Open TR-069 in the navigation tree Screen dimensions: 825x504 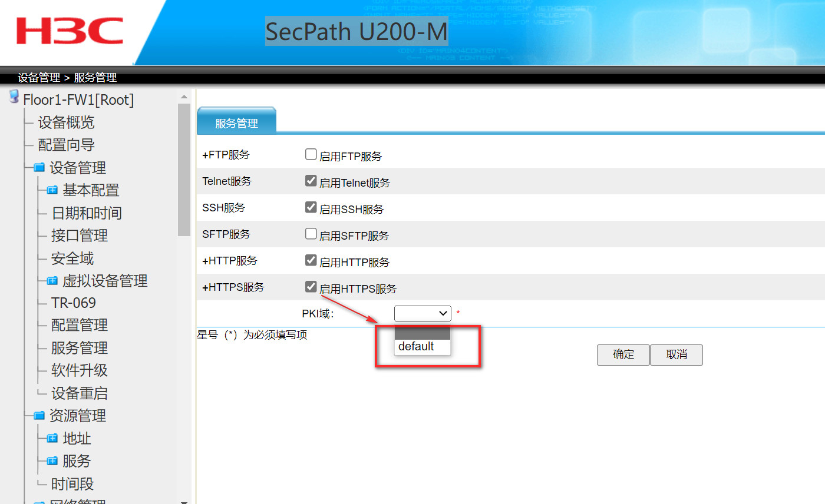[74, 303]
